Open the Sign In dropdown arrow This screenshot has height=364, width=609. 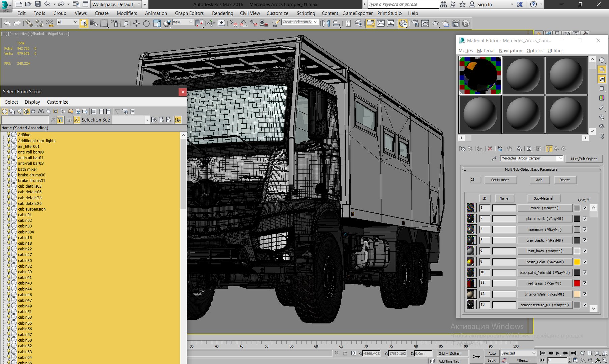coord(512,4)
